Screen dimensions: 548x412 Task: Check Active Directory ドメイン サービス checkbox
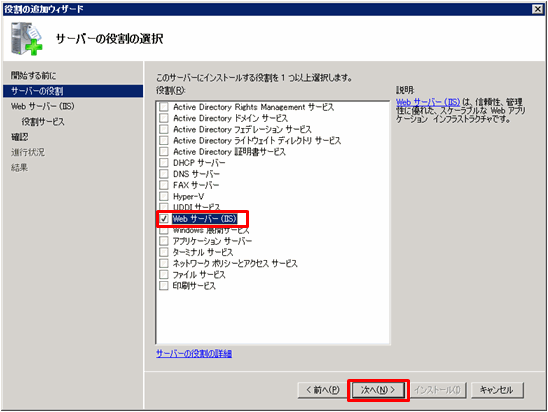click(x=164, y=118)
